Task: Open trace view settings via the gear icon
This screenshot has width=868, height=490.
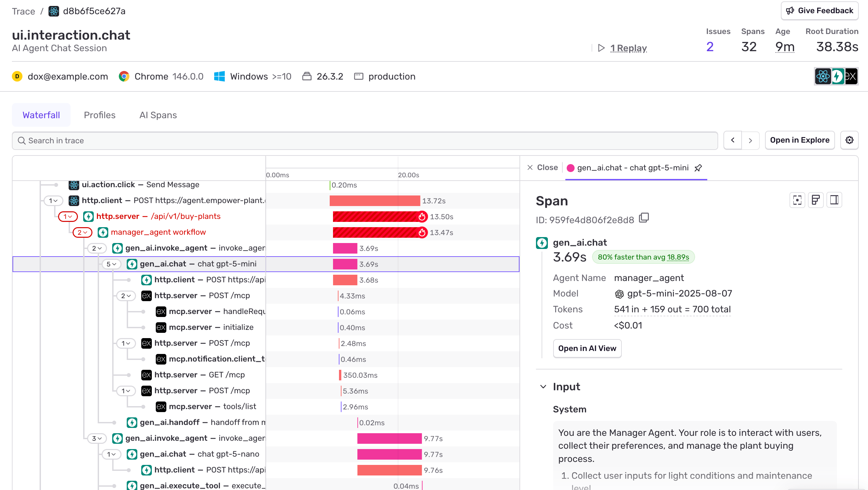Action: (x=849, y=140)
